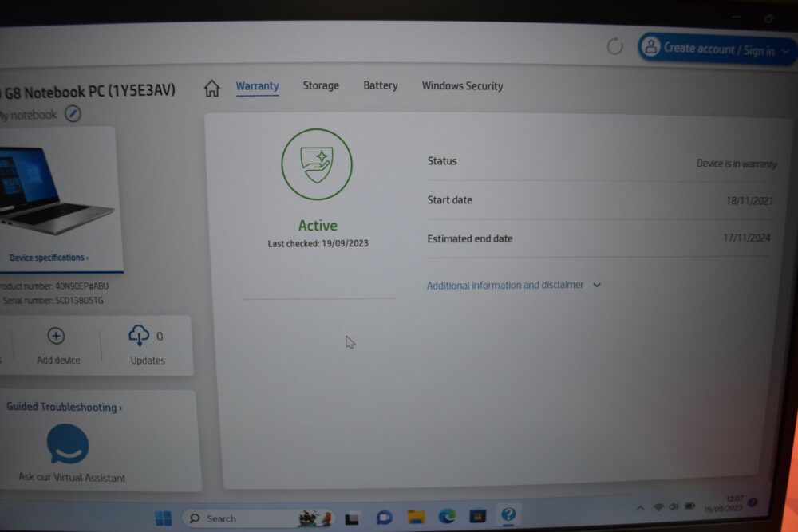Click the green warranty shield icon
The width and height of the screenshot is (798, 532).
(317, 164)
